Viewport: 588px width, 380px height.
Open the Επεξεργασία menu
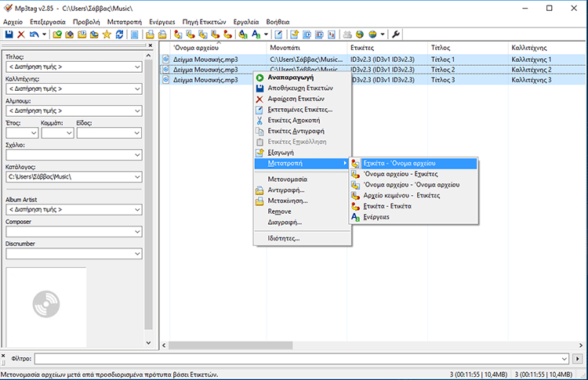coord(48,22)
